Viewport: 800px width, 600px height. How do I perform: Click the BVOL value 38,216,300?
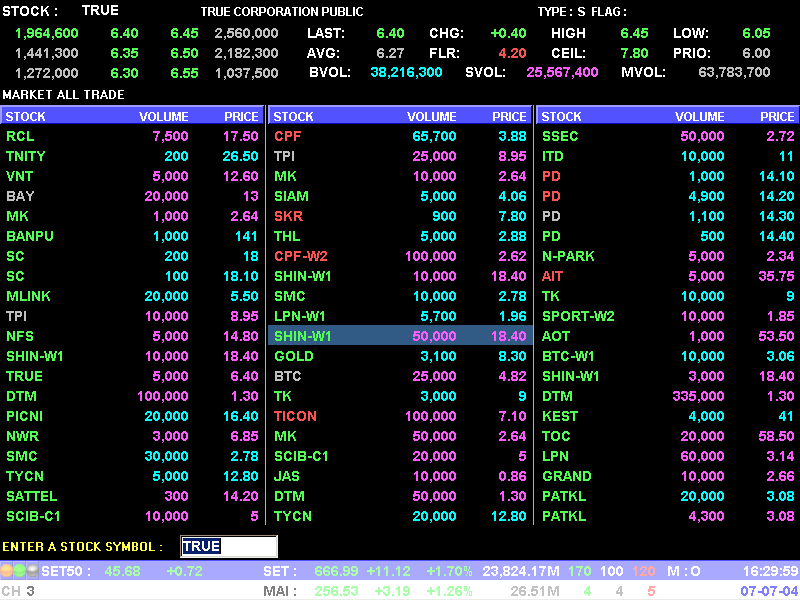pos(406,72)
